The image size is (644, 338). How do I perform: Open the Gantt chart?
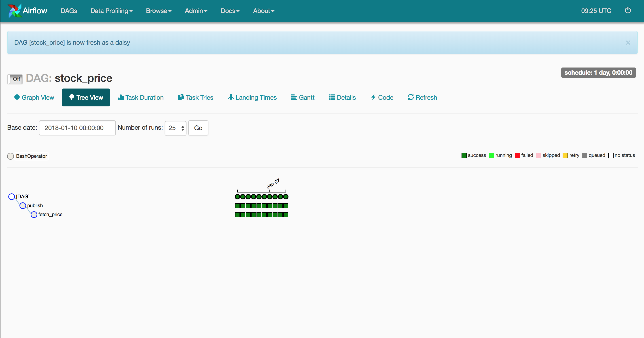[x=303, y=97]
